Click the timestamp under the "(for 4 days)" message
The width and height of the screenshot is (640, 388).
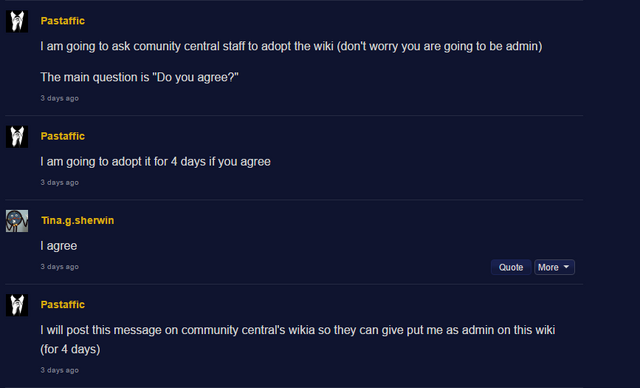click(x=60, y=370)
